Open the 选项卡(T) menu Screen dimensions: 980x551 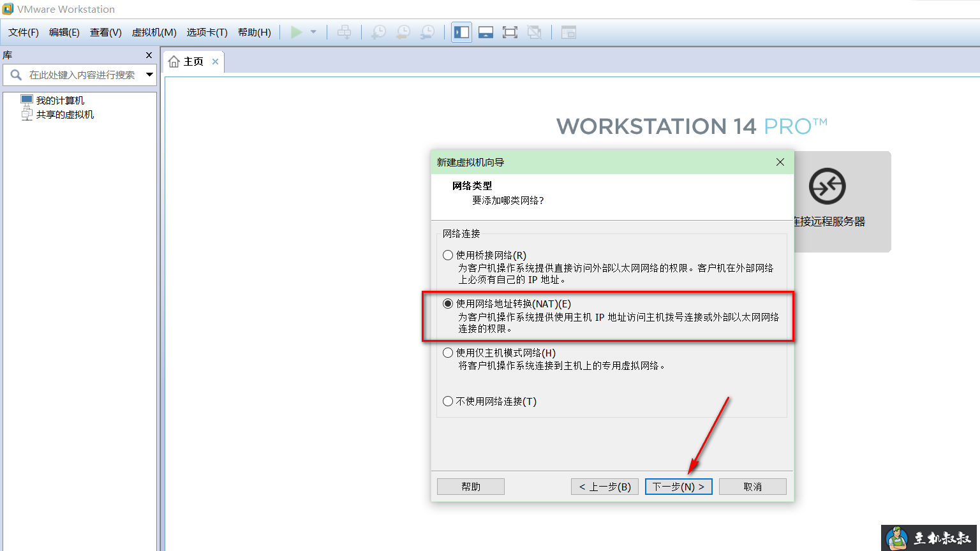(x=207, y=32)
